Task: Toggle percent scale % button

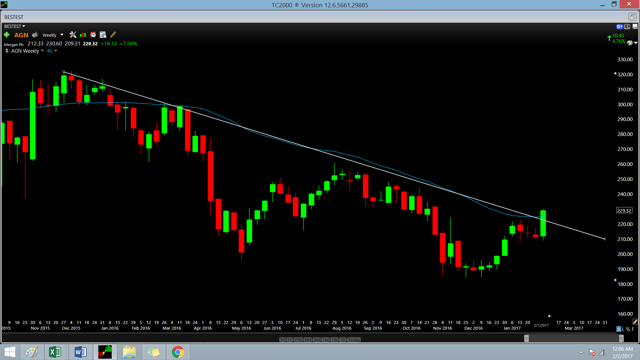Action: pos(628,329)
